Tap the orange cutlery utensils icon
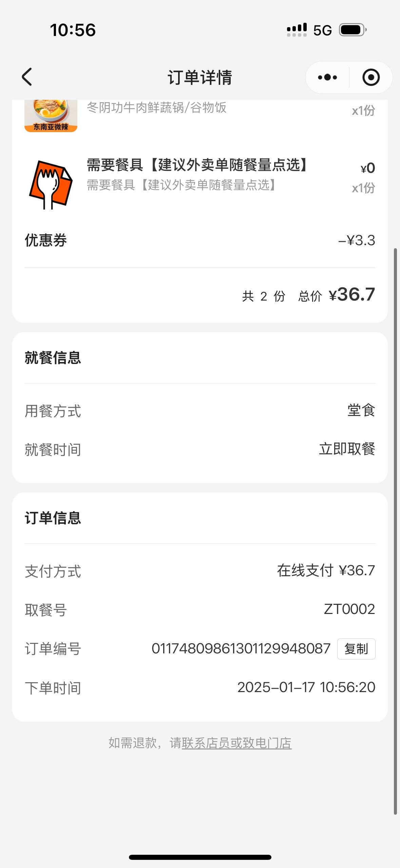 [51, 184]
